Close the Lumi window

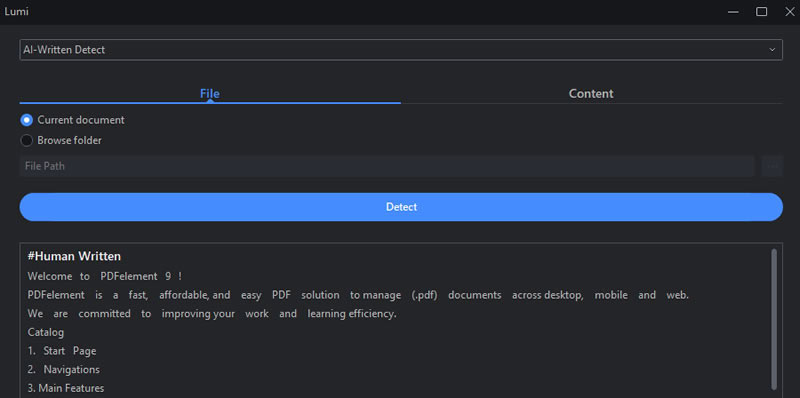pyautogui.click(x=789, y=12)
